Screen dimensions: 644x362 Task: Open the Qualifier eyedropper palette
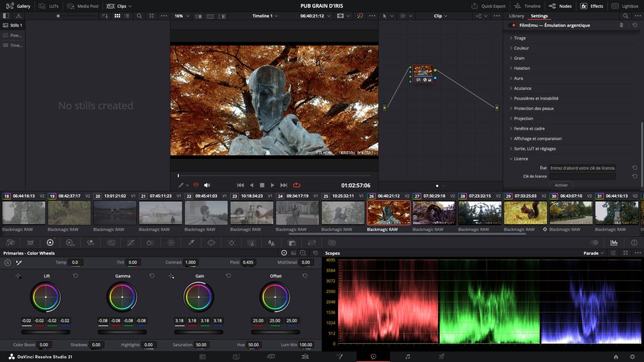click(x=191, y=243)
